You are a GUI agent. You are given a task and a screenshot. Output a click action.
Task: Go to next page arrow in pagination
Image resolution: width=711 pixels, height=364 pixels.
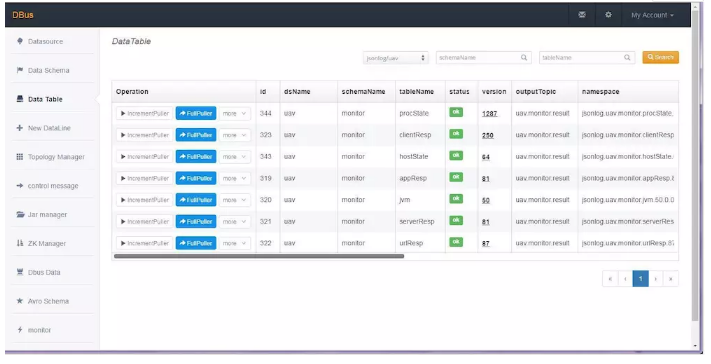click(656, 279)
